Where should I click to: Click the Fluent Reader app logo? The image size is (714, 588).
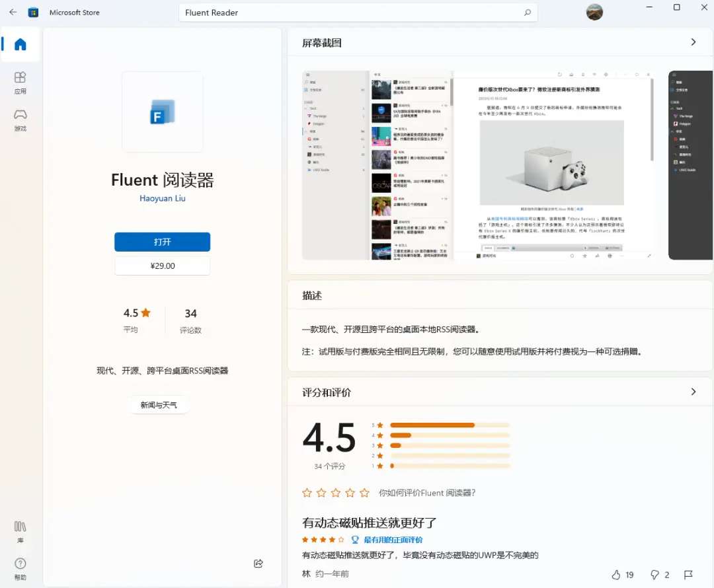(x=162, y=112)
